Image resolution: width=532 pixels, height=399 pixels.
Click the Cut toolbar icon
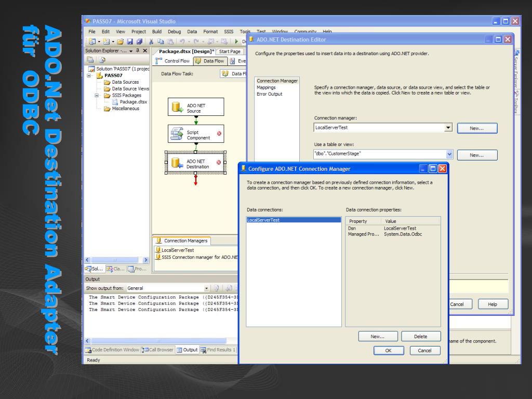[x=151, y=42]
